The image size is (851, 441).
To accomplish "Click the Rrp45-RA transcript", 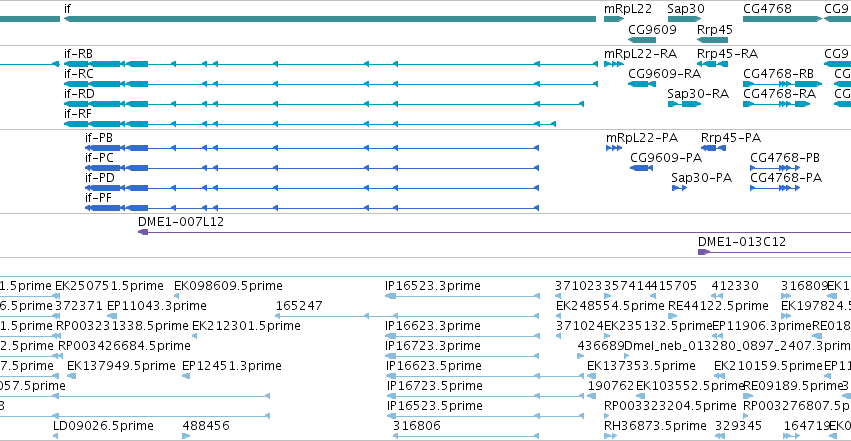I will 712,64.
